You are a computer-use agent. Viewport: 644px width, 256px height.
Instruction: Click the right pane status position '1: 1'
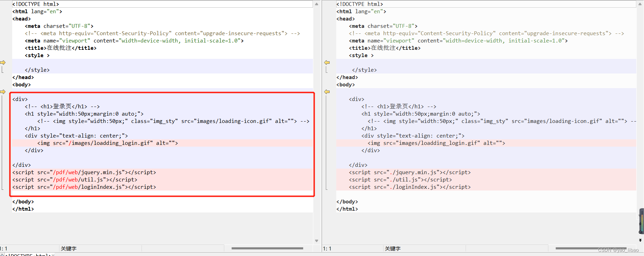327,249
